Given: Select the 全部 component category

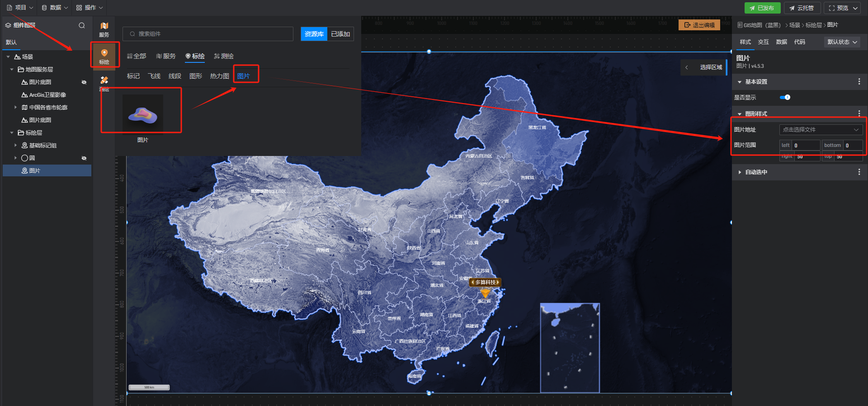Looking at the screenshot, I should pos(137,56).
